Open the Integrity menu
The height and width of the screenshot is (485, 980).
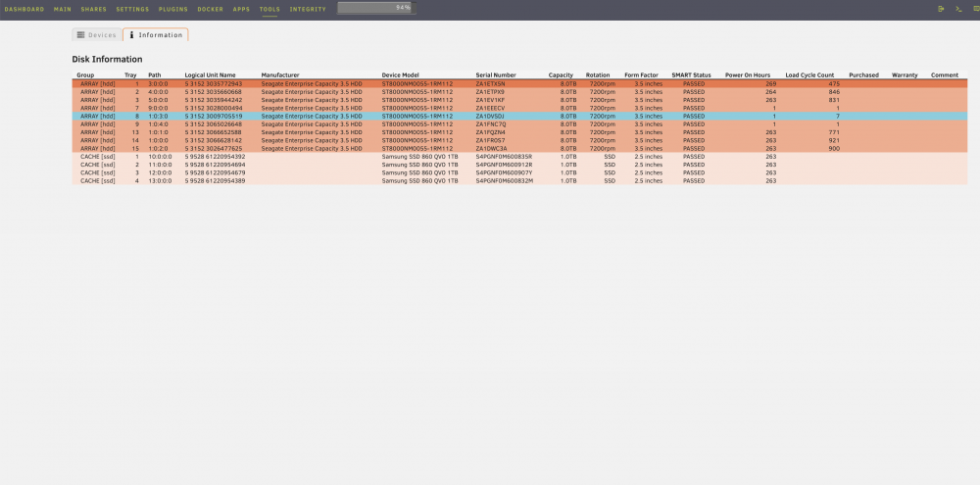[x=308, y=10]
